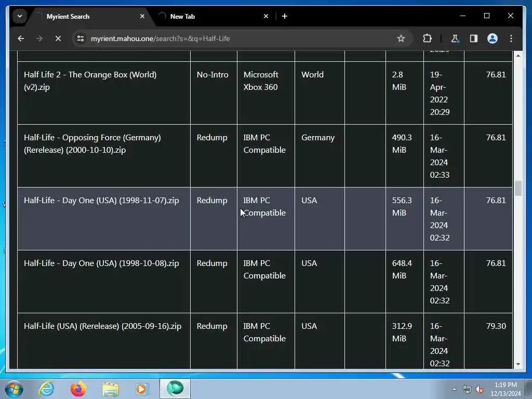Click the muted volume tray icon

click(x=480, y=390)
